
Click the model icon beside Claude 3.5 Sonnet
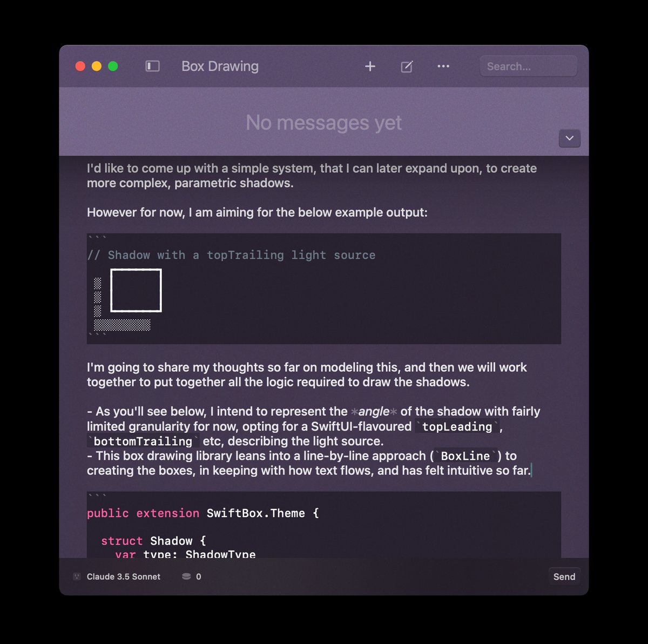pyautogui.click(x=77, y=576)
